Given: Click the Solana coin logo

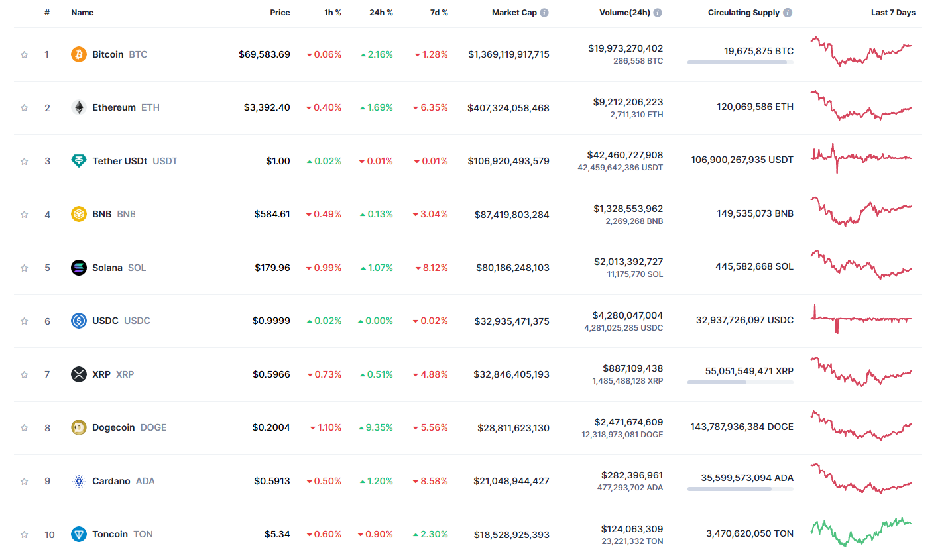Looking at the screenshot, I should pyautogui.click(x=79, y=268).
